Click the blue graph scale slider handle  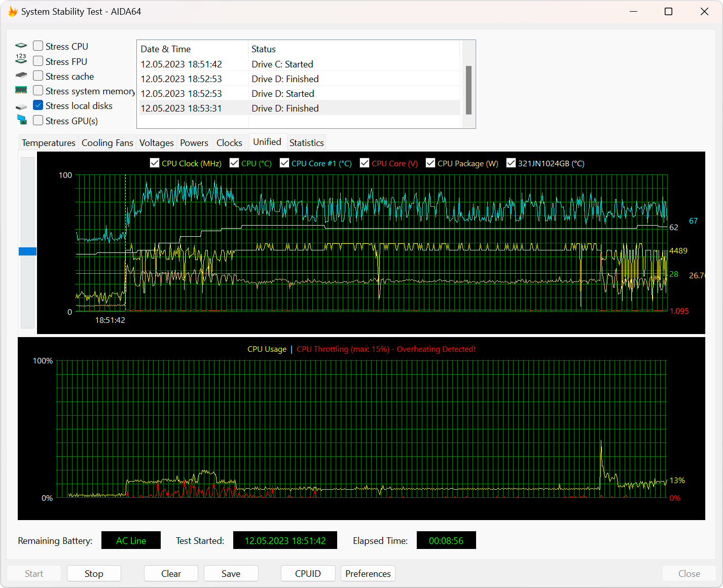27,251
